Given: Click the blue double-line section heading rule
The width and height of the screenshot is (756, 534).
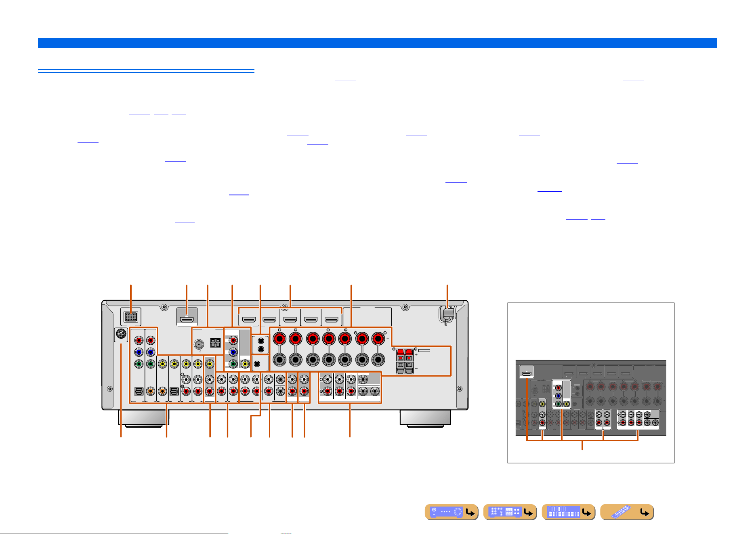Looking at the screenshot, I should click(146, 71).
